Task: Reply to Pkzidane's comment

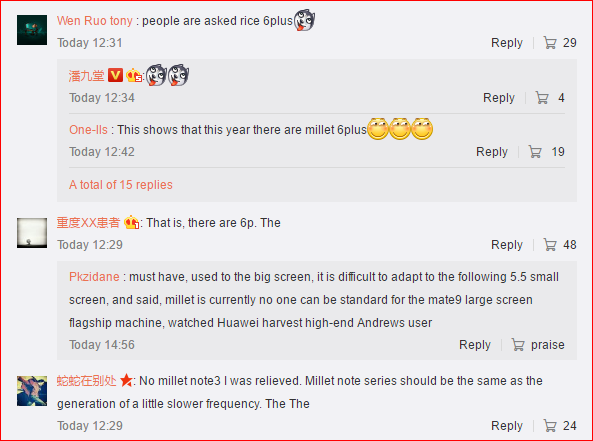Action: point(475,345)
